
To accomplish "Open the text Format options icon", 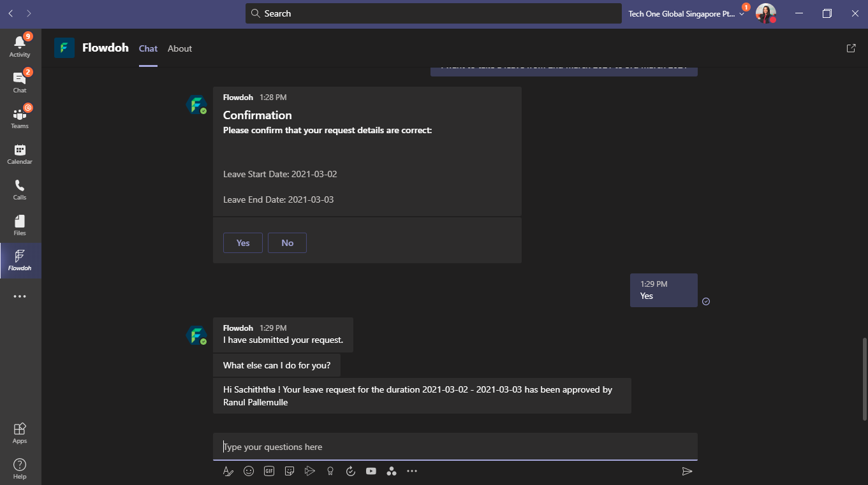I will [x=228, y=471].
